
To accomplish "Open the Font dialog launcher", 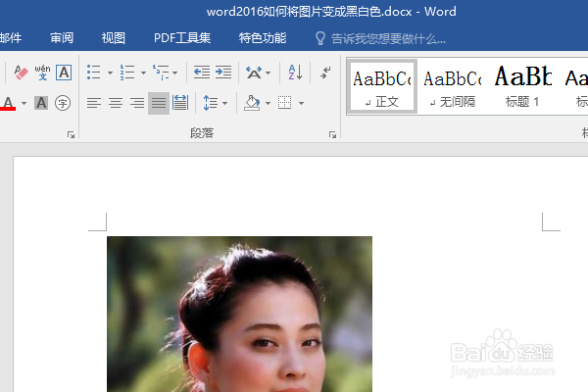I will pos(71,134).
